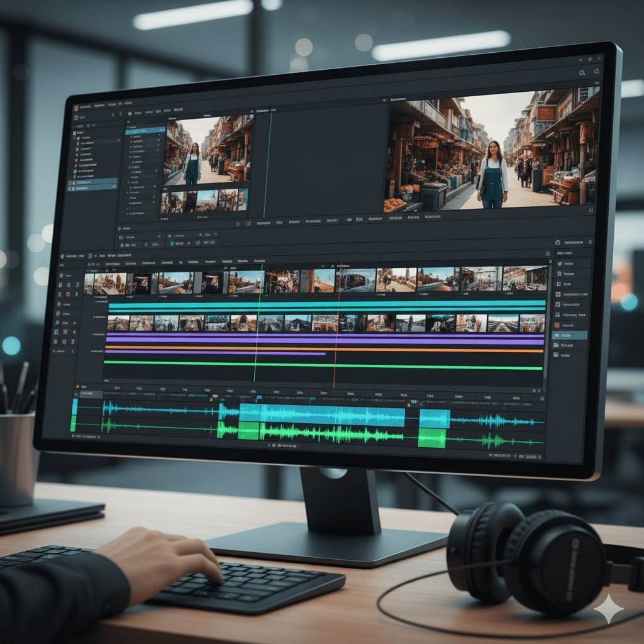Viewport: 644px width, 644px height.
Task: Select the leftmost thumbnail on second video track
Action: pos(118,323)
